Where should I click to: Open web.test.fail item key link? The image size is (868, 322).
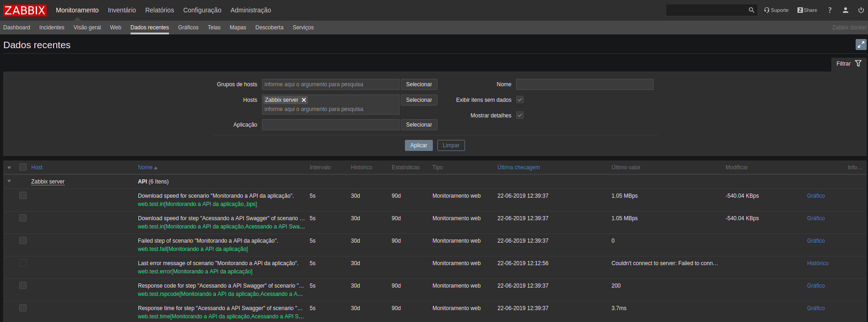(x=193, y=249)
